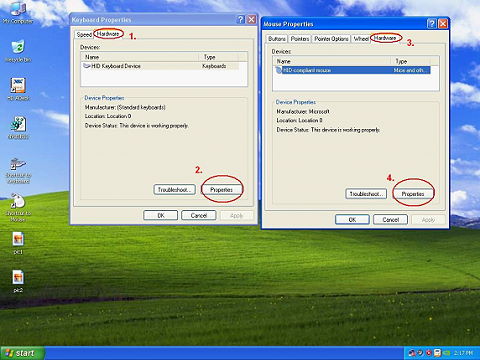This screenshot has height=360, width=480.
Task: Close the Mouse Properties window
Action: [443, 24]
